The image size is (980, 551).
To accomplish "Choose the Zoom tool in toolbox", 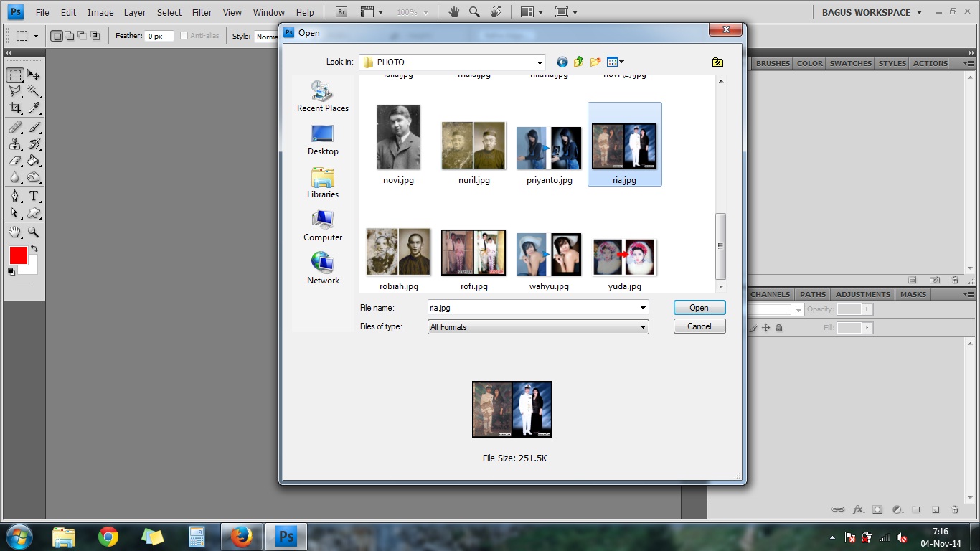I will (34, 232).
